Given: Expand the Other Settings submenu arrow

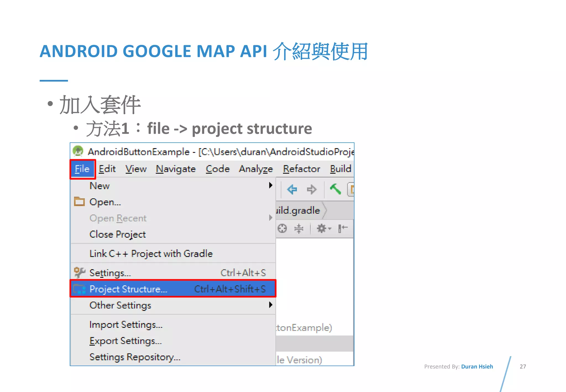Looking at the screenshot, I should [x=271, y=305].
